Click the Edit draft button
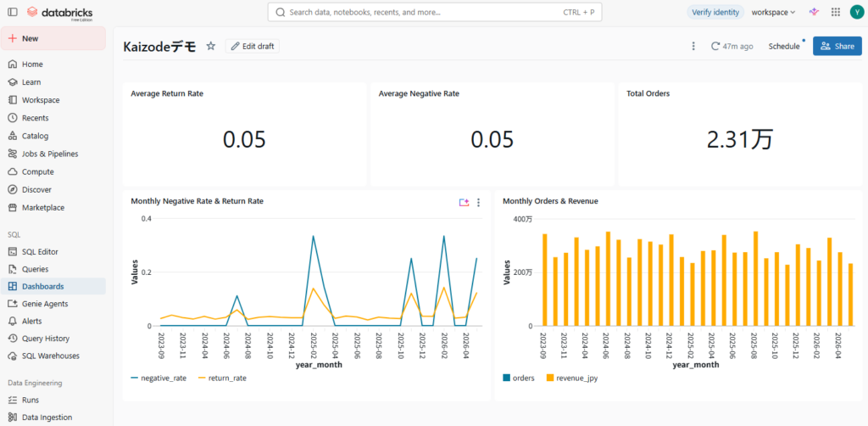 pyautogui.click(x=253, y=46)
